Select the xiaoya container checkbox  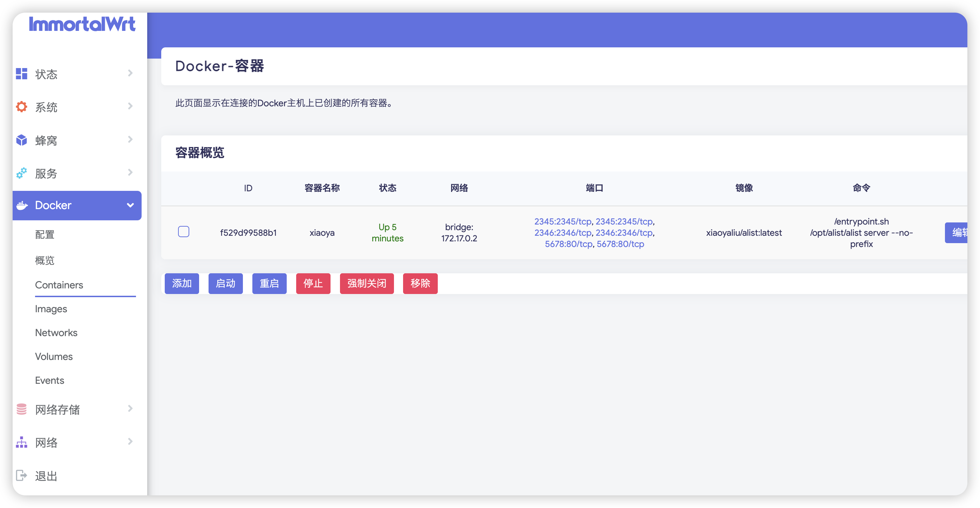(184, 232)
